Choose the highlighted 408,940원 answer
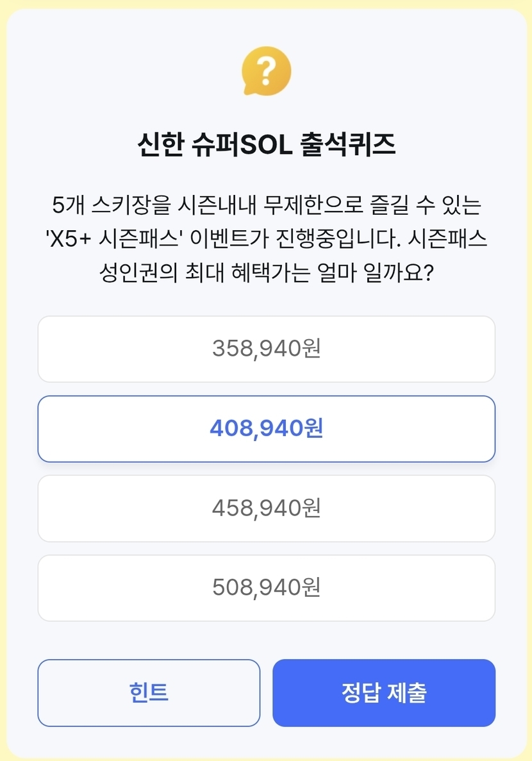Viewport: 532px width, 761px height. pos(266,429)
